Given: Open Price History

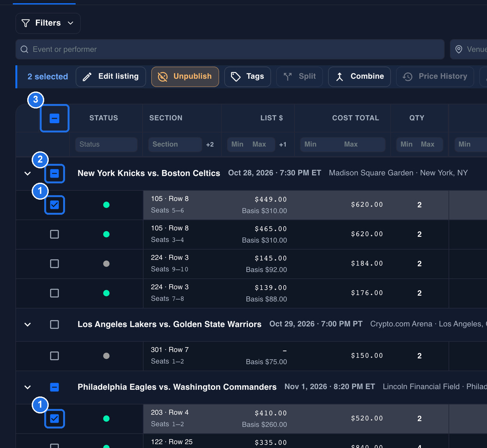Looking at the screenshot, I should 435,76.
